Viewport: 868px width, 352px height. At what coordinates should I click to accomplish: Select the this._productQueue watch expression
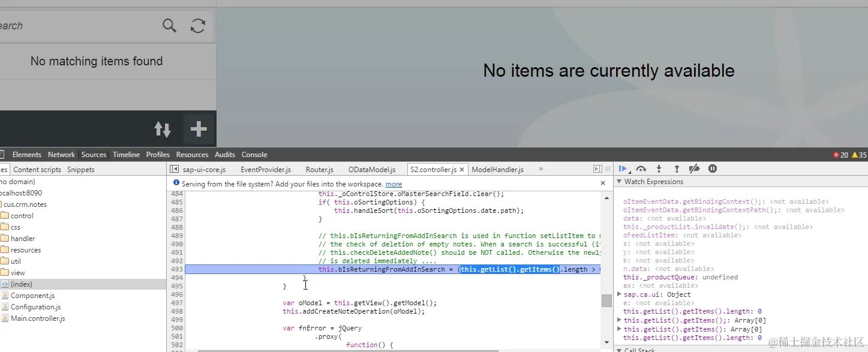(x=681, y=278)
